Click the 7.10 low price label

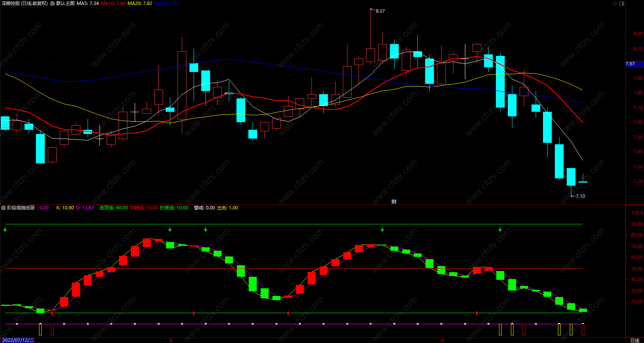[580, 196]
